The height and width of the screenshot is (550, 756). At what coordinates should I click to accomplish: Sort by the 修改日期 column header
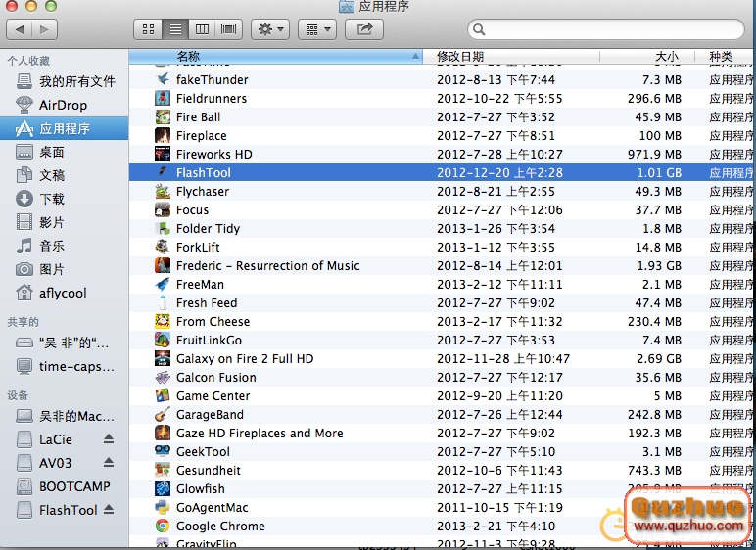(x=511, y=57)
